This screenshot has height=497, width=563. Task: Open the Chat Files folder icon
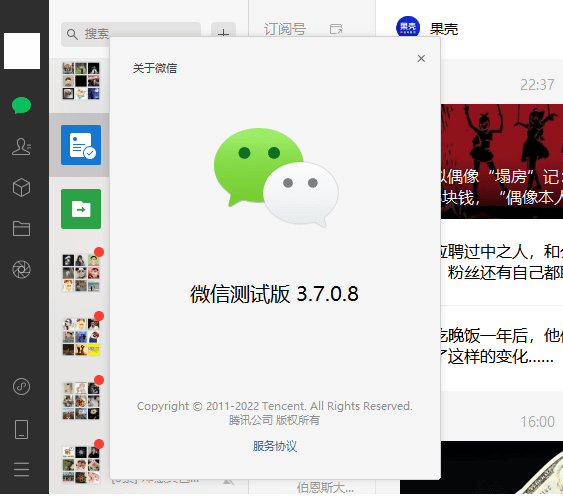[21, 228]
